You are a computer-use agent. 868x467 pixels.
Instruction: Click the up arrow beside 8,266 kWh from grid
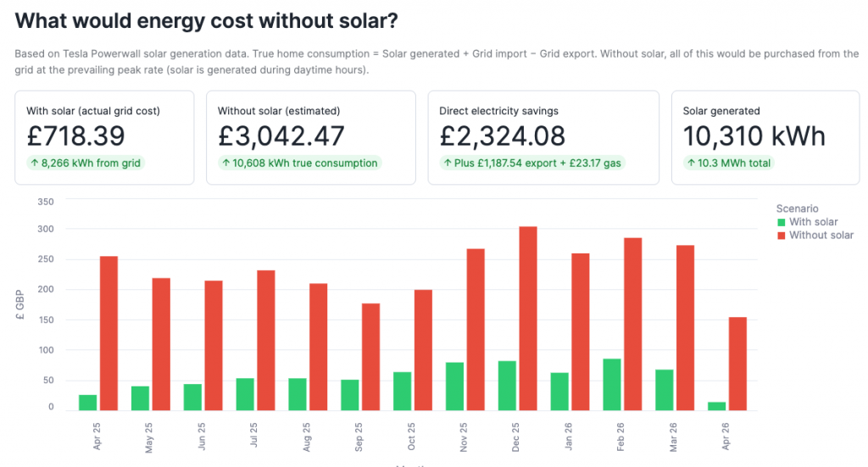(x=35, y=163)
